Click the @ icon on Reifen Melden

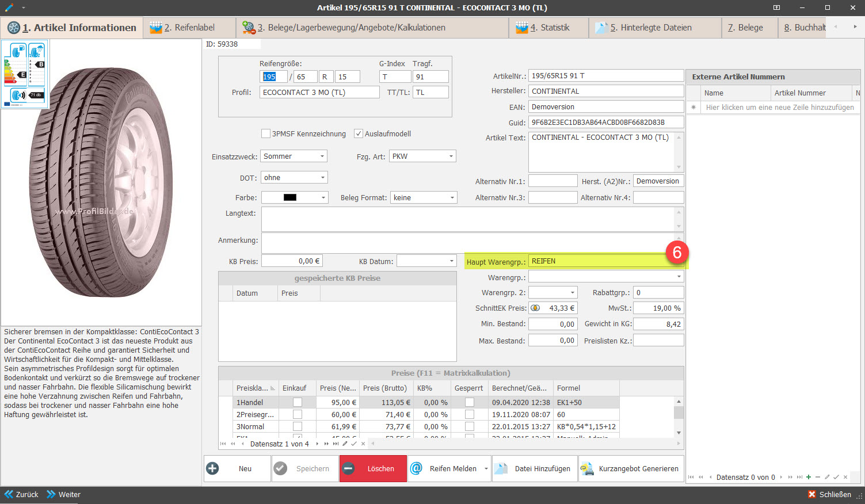[416, 468]
